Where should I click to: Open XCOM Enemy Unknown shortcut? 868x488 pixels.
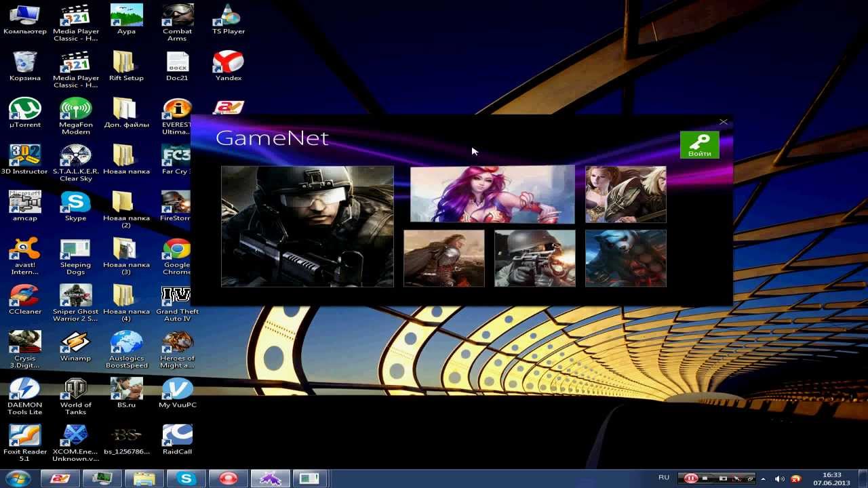(x=76, y=443)
